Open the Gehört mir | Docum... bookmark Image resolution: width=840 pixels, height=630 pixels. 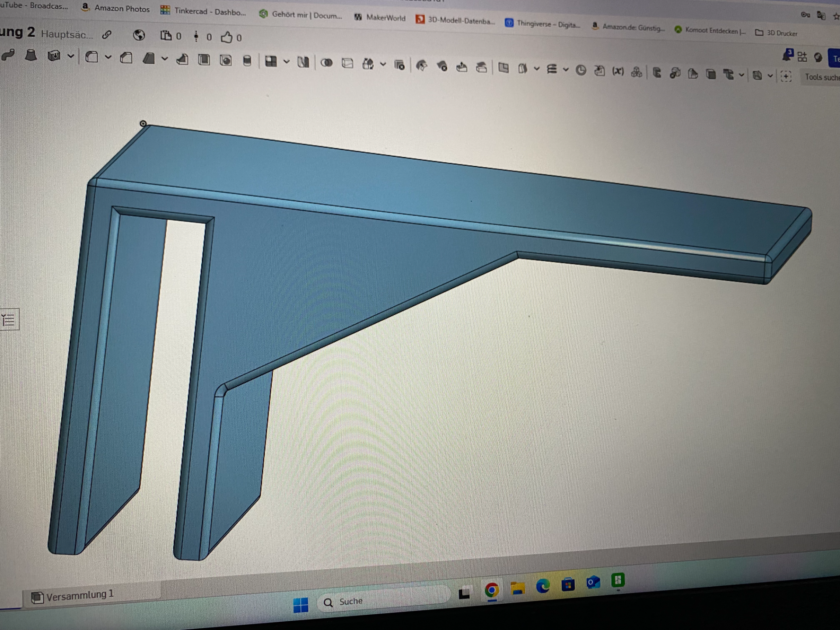coord(301,15)
